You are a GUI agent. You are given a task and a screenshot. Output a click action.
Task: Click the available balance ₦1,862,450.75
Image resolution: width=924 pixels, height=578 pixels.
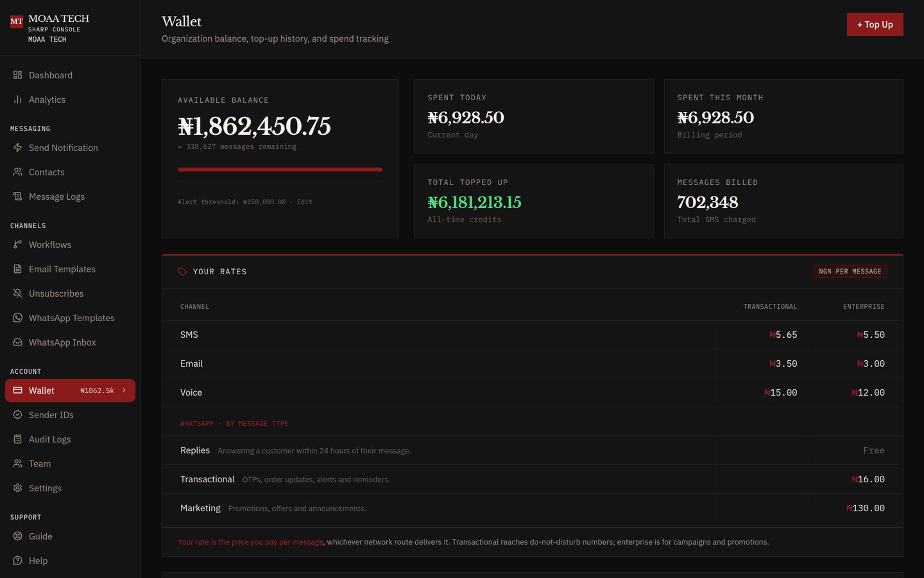(254, 126)
